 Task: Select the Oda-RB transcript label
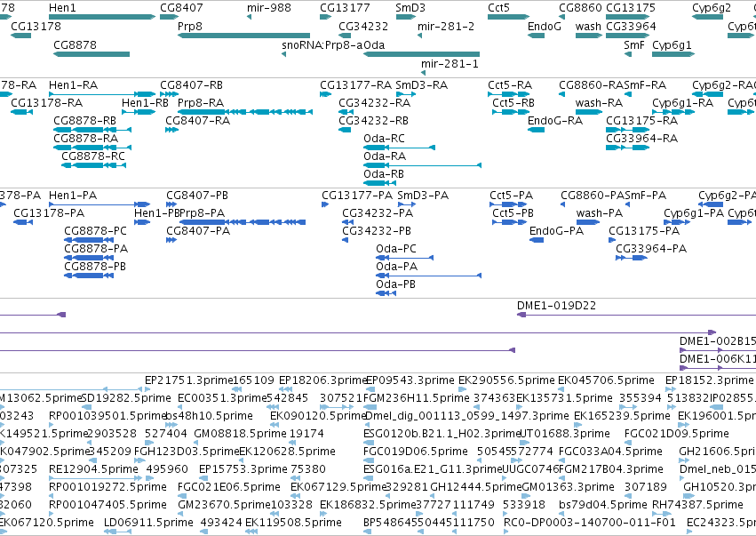point(383,173)
